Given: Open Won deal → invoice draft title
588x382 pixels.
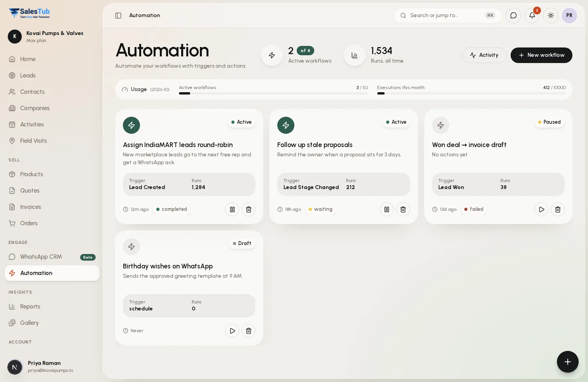Looking at the screenshot, I should [x=469, y=145].
